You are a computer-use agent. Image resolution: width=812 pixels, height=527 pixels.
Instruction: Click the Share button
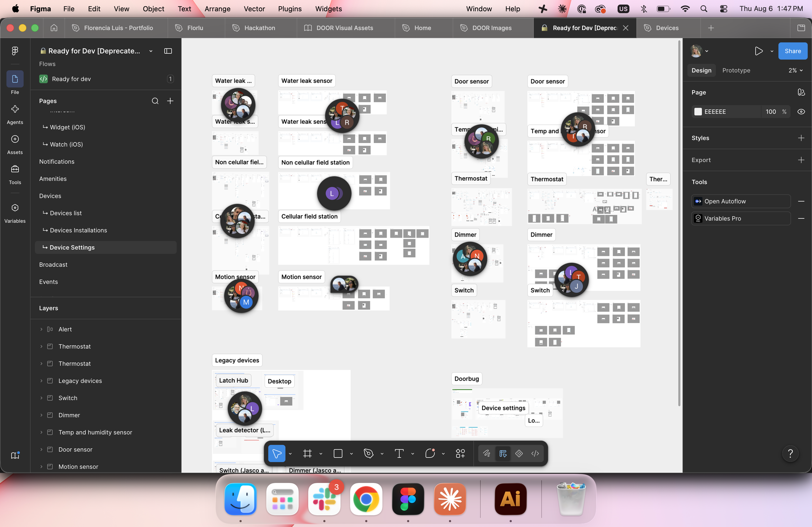(x=793, y=51)
